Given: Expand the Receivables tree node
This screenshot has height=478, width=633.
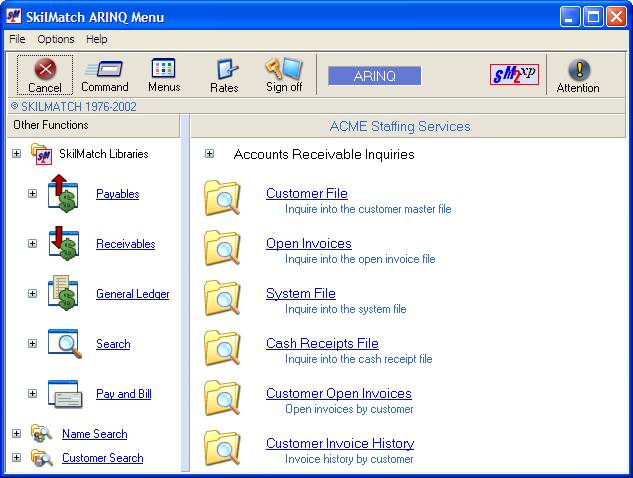Looking at the screenshot, I should [32, 243].
